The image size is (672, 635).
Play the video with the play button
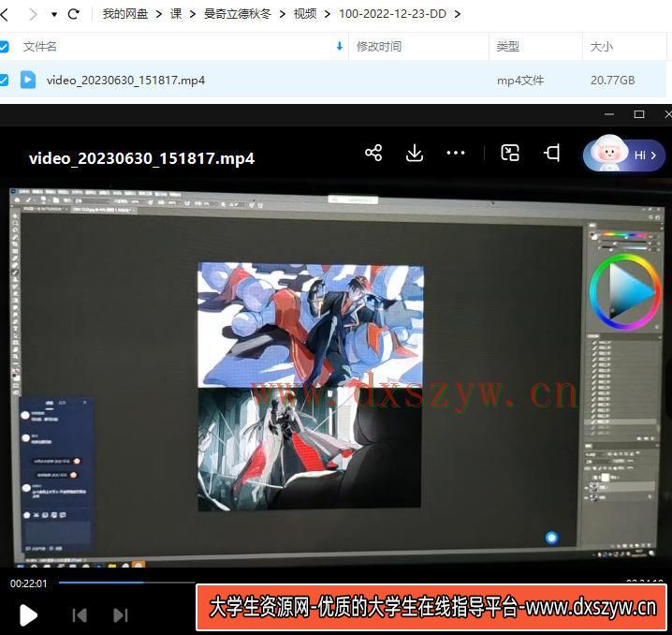pos(28,615)
